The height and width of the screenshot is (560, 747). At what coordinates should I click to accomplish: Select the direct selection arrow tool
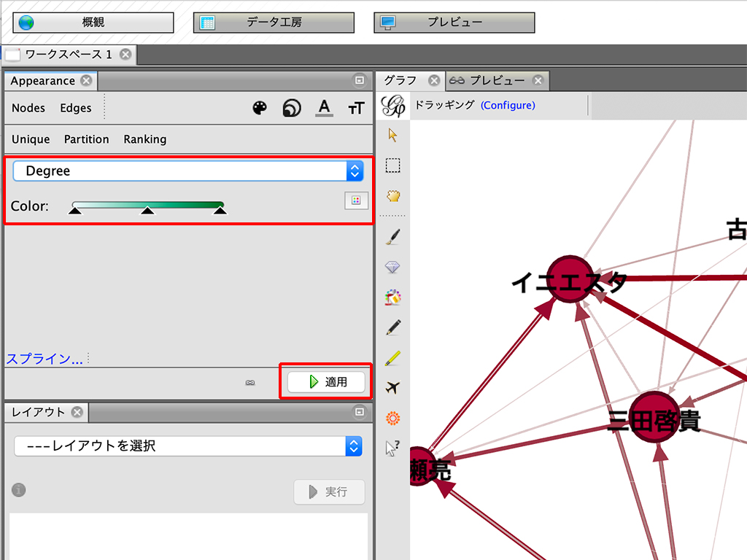(393, 135)
